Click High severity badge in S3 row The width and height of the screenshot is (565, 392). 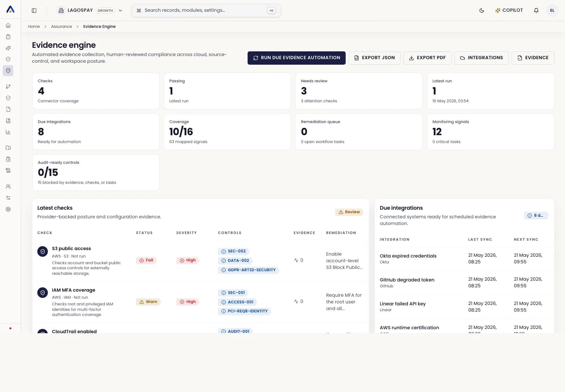(x=188, y=260)
